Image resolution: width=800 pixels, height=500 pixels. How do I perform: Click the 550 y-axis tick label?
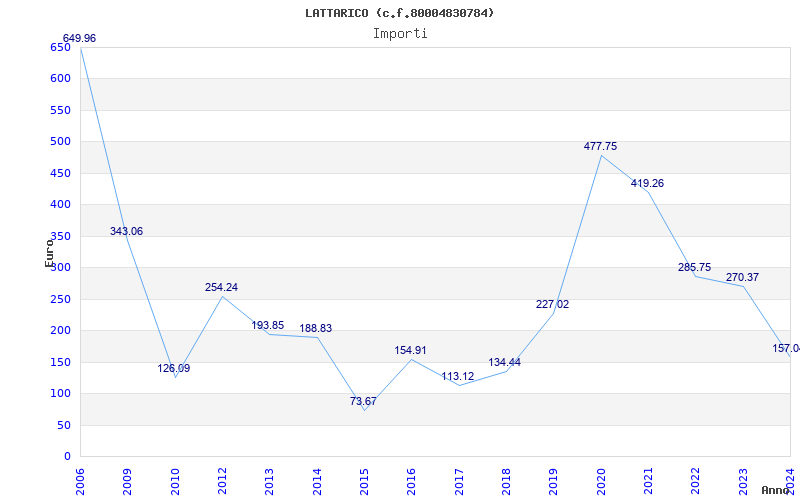(x=60, y=110)
